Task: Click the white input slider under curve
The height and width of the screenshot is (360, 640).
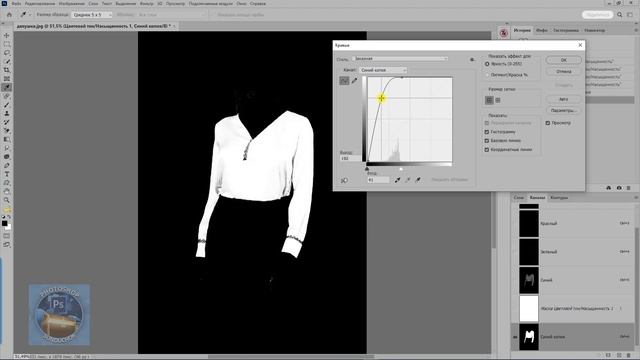Action: point(401,169)
